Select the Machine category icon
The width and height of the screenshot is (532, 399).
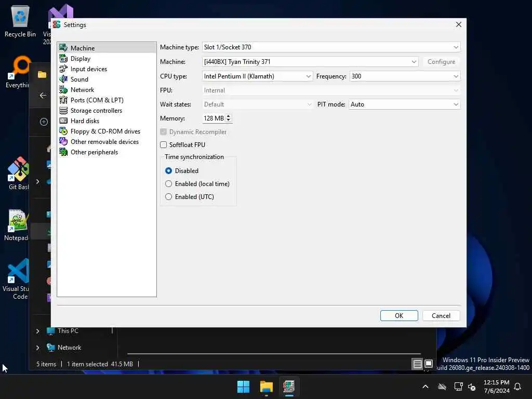pyautogui.click(x=63, y=48)
